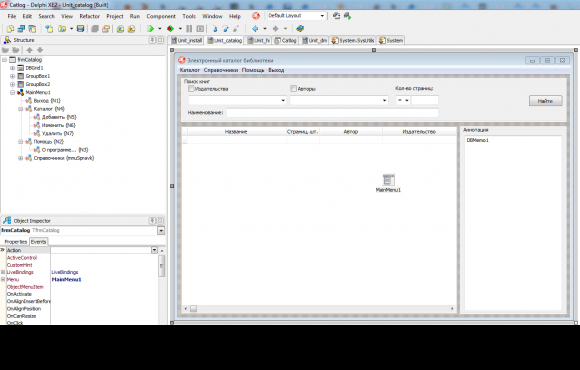This screenshot has width=580, height=370.
Task: Click the Найти button
Action: click(546, 101)
